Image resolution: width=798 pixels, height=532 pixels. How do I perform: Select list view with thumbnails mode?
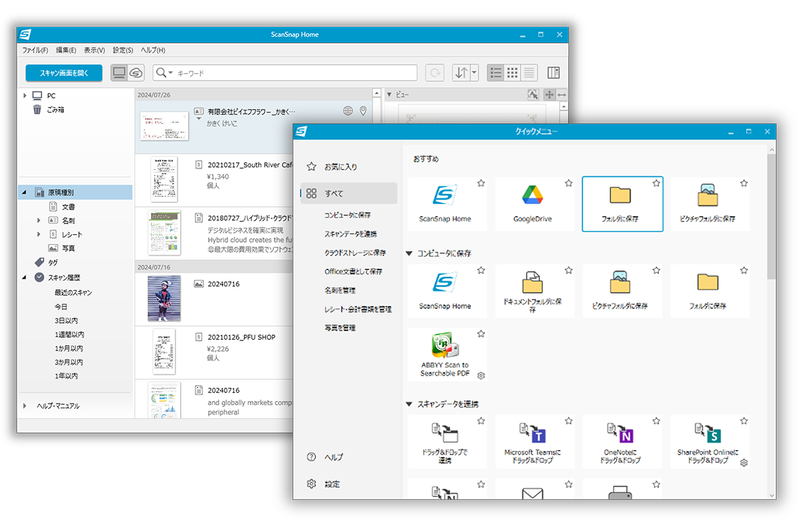pos(495,73)
